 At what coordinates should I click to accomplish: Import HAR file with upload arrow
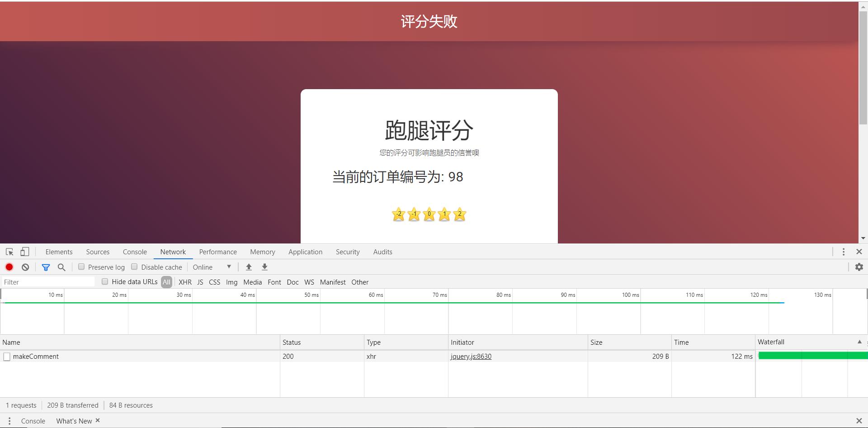click(249, 267)
